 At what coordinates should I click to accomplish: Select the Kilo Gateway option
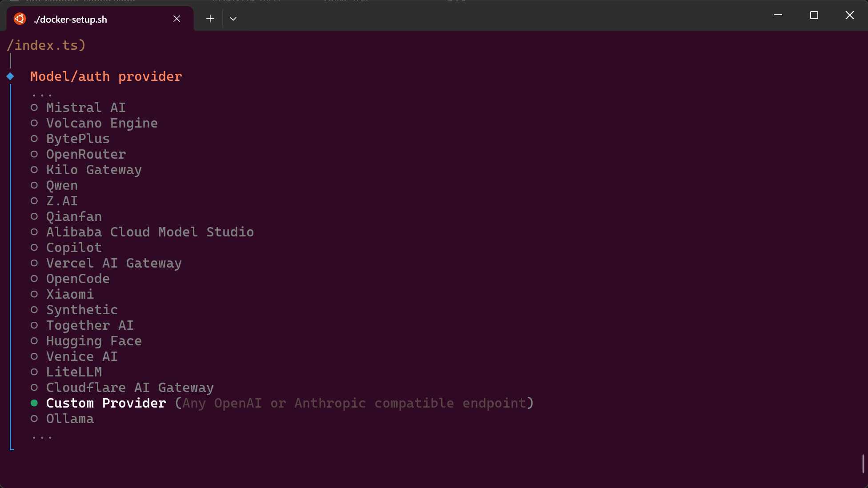(86, 170)
